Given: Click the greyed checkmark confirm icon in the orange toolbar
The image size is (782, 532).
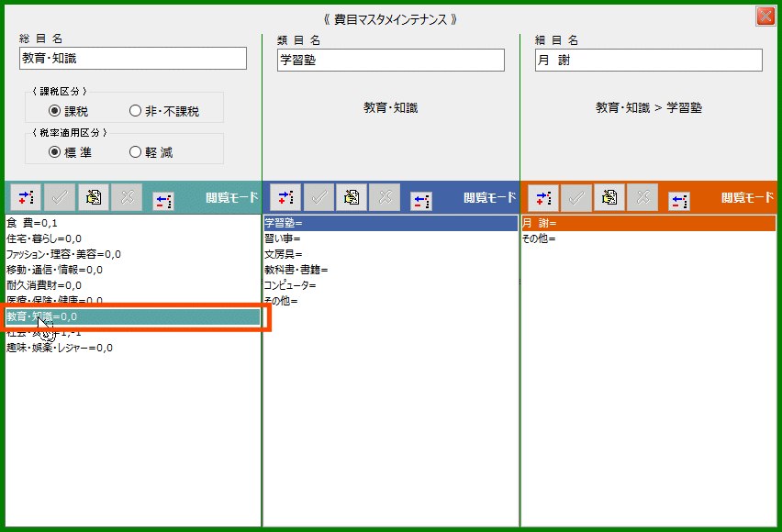Looking at the screenshot, I should pyautogui.click(x=576, y=197).
